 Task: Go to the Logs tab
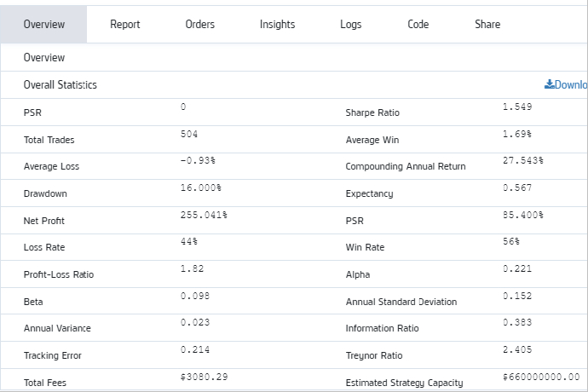pyautogui.click(x=350, y=24)
